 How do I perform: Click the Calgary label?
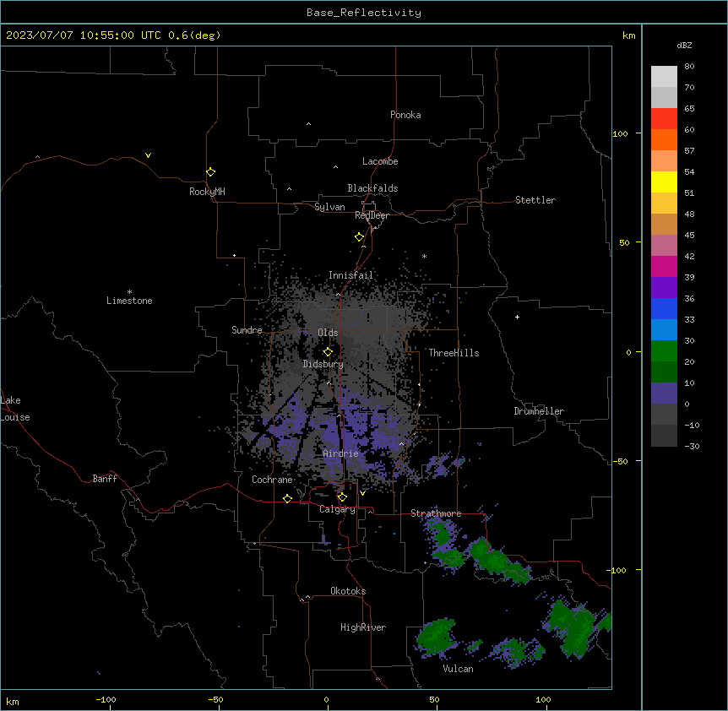[337, 509]
